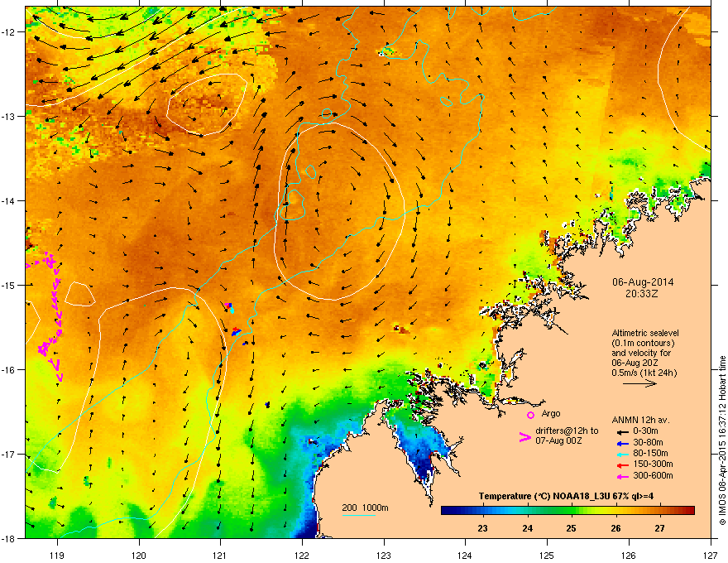Screen dimensions: 728x563
Task: Click the "150-300m" depth label
Action: click(653, 464)
